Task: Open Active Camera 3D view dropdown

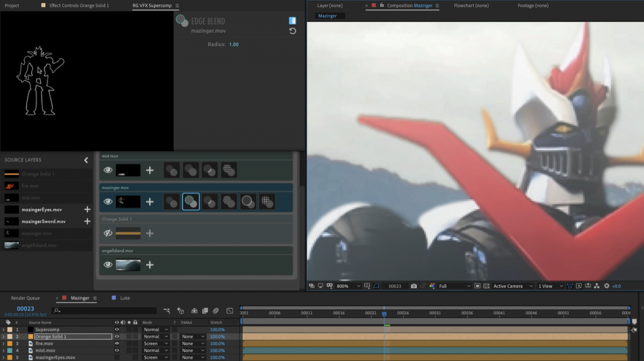Action: (513, 286)
